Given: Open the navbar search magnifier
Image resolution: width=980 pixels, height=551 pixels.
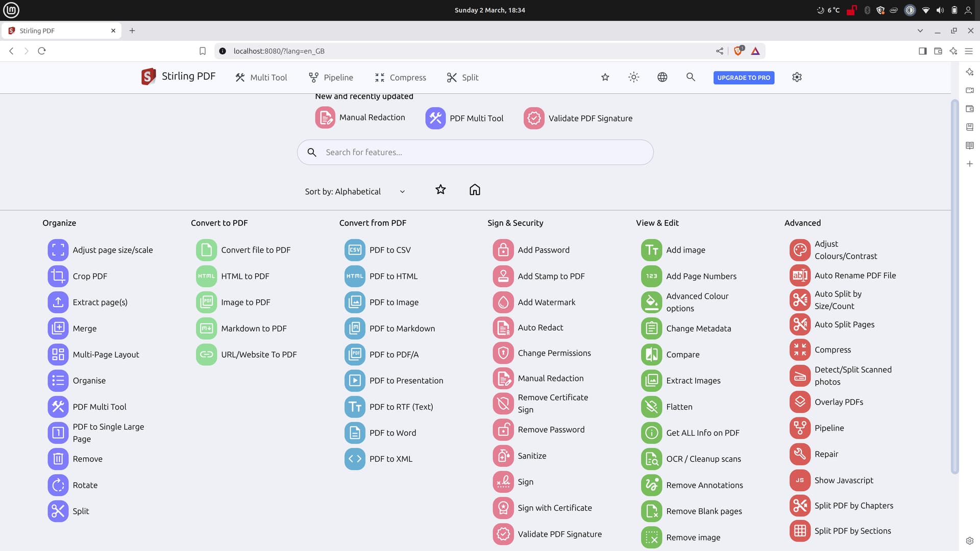Looking at the screenshot, I should [691, 77].
